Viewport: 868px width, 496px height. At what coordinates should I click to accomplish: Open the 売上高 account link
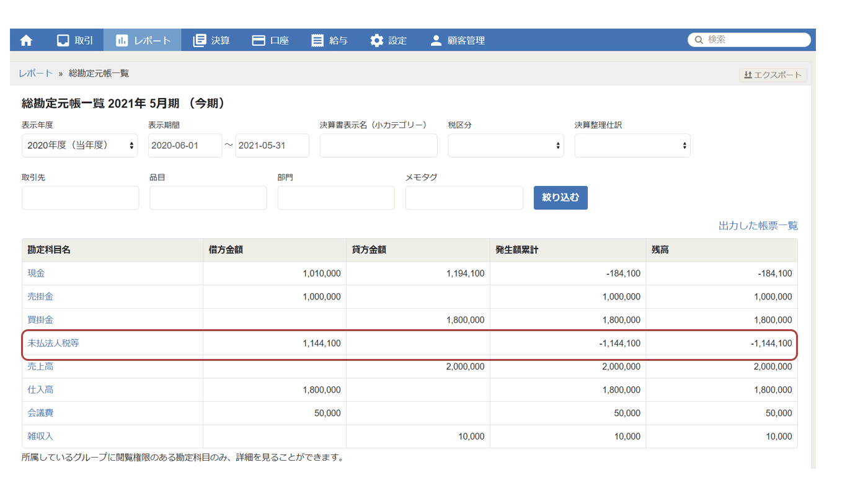click(40, 366)
